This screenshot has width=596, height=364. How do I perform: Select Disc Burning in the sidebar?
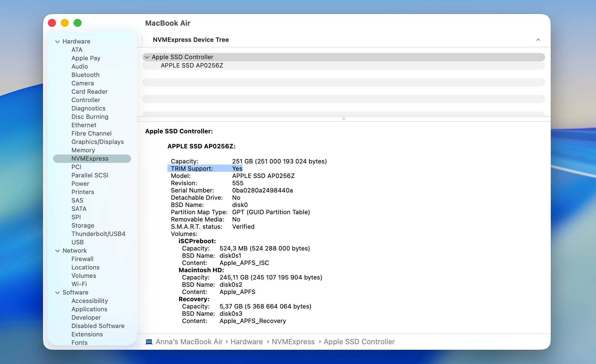[x=90, y=117]
